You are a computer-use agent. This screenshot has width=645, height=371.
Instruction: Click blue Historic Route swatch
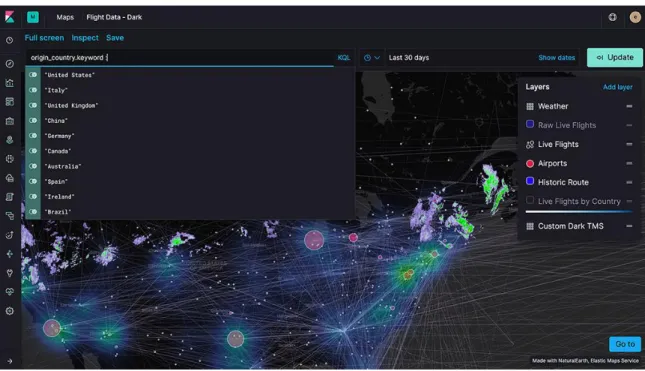[x=530, y=181]
